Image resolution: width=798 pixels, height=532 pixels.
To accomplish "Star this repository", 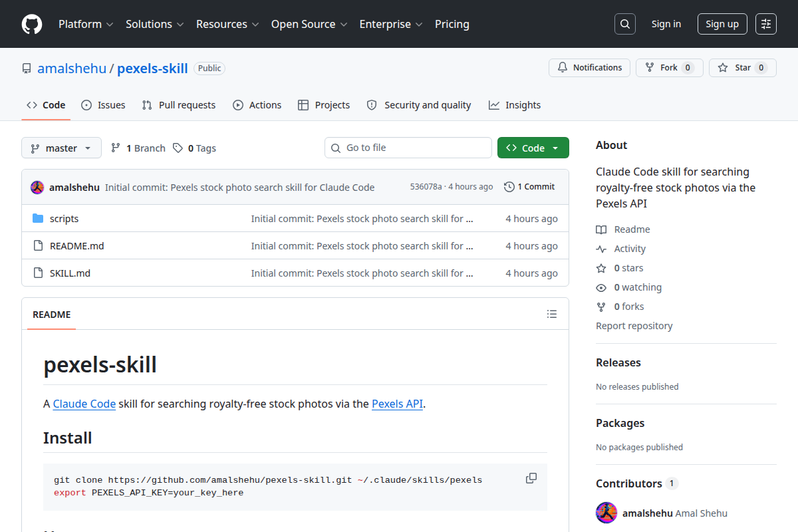I will (743, 68).
